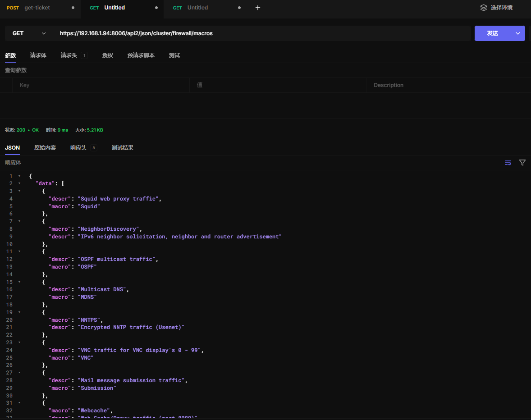Viewport: 531px width, 420px height.
Task: Click the layers icon for environment selection
Action: click(483, 8)
